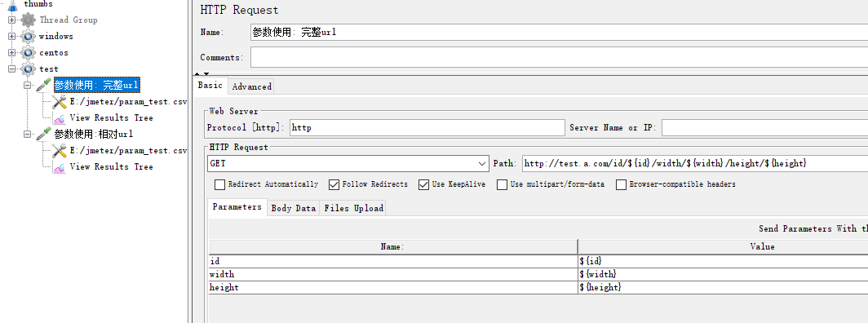Switch to the Basic tab
Screen dimensions: 868x323
tap(210, 86)
